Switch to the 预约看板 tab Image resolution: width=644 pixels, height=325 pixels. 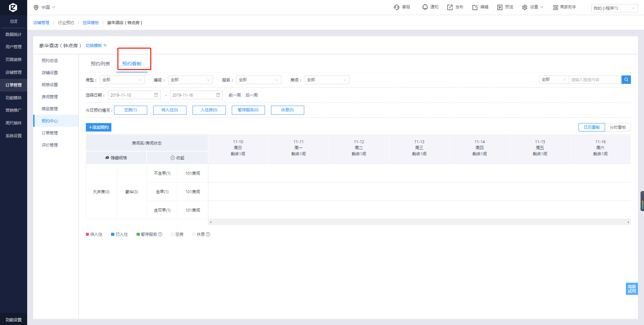coord(132,64)
